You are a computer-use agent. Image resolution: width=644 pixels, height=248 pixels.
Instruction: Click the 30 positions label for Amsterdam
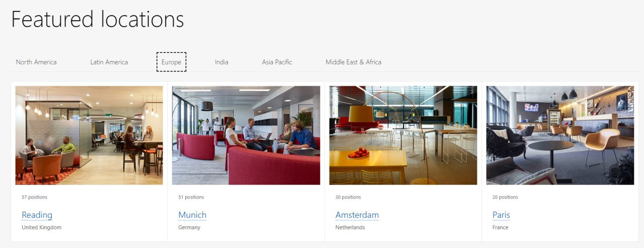(x=348, y=197)
